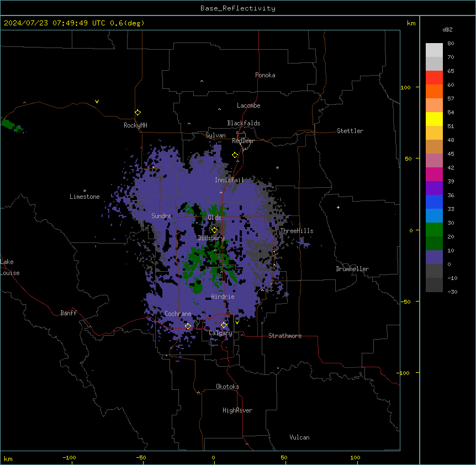The height and width of the screenshot is (465, 476).
Task: Click the yellow marker below Cochrane
Action: click(x=188, y=326)
